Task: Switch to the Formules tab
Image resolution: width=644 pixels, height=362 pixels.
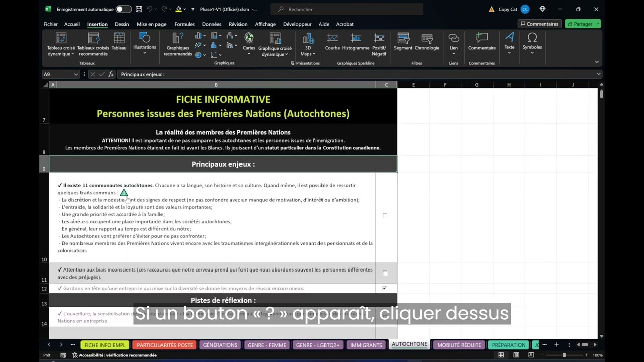Action: click(x=184, y=24)
